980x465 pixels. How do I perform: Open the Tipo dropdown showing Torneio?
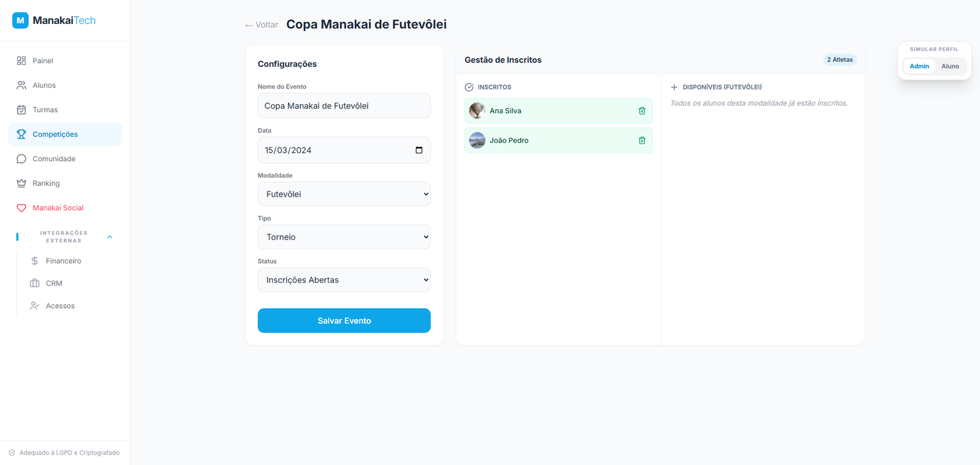click(x=344, y=237)
